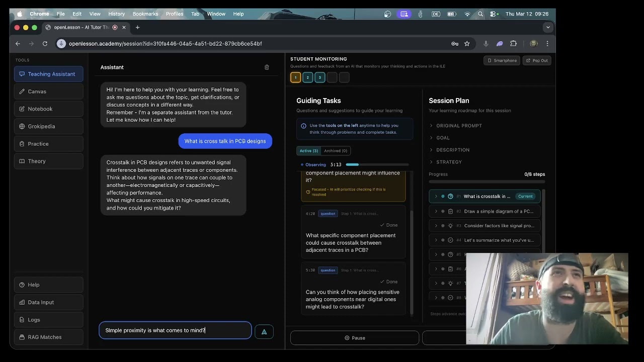
Task: Expand step 5 in session plan
Action: pyautogui.click(x=436, y=254)
